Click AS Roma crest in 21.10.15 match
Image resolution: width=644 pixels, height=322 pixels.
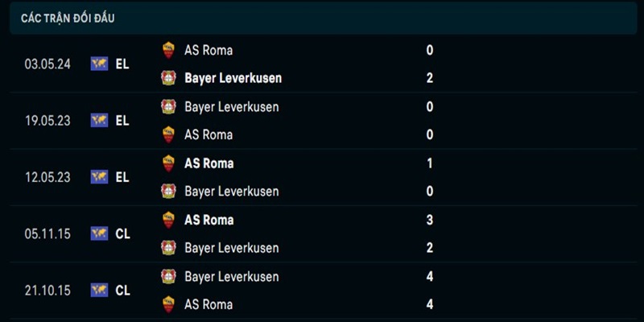[x=168, y=304]
